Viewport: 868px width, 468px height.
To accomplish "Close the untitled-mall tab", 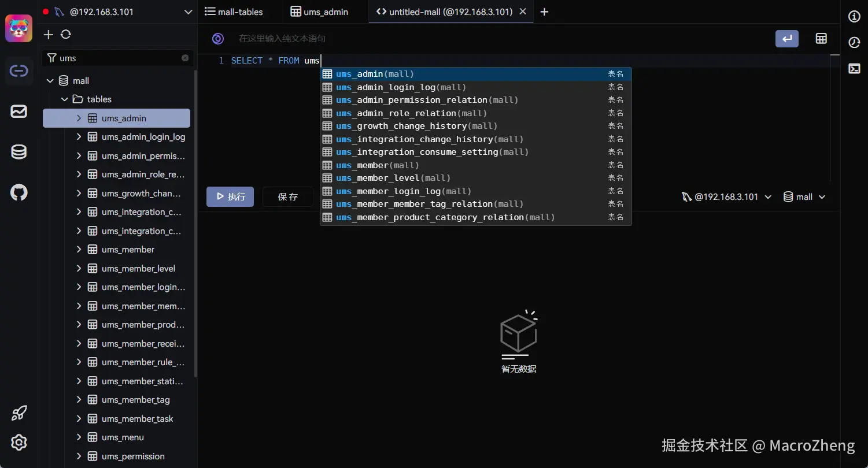I will [x=523, y=12].
